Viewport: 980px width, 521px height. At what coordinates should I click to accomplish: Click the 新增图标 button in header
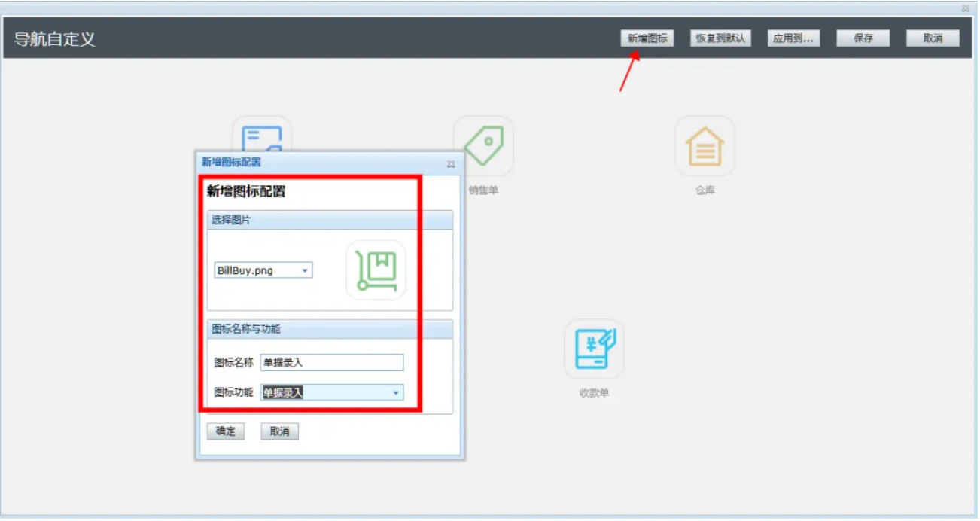(647, 38)
